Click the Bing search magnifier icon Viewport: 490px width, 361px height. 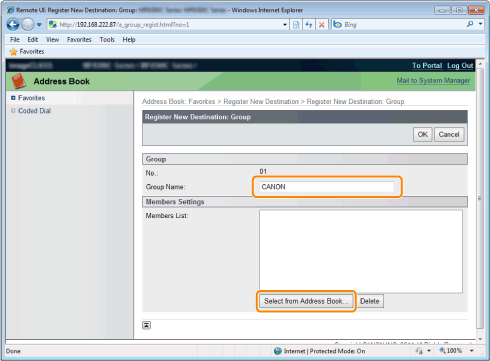pos(470,24)
